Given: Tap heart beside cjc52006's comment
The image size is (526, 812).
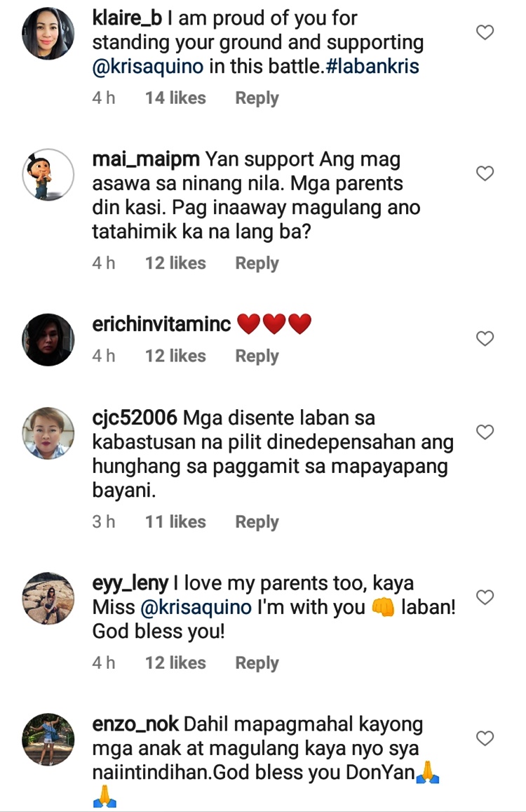Looking at the screenshot, I should click(485, 432).
